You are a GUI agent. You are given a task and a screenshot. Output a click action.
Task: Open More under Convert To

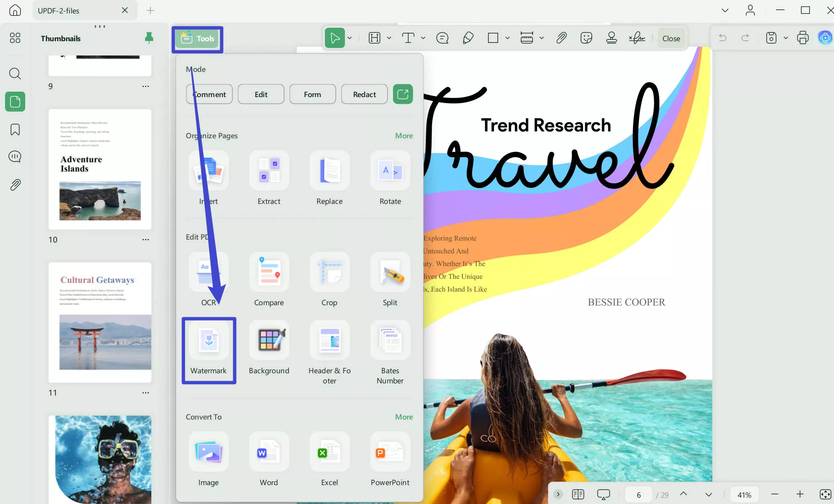(x=404, y=417)
